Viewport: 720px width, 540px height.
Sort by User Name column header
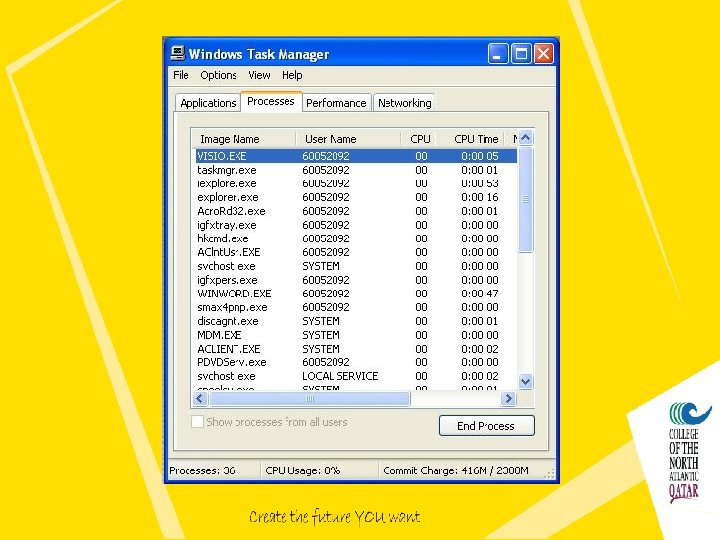pyautogui.click(x=348, y=139)
